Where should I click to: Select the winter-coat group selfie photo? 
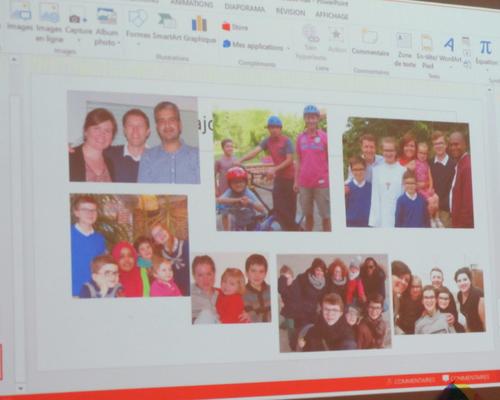click(x=334, y=303)
